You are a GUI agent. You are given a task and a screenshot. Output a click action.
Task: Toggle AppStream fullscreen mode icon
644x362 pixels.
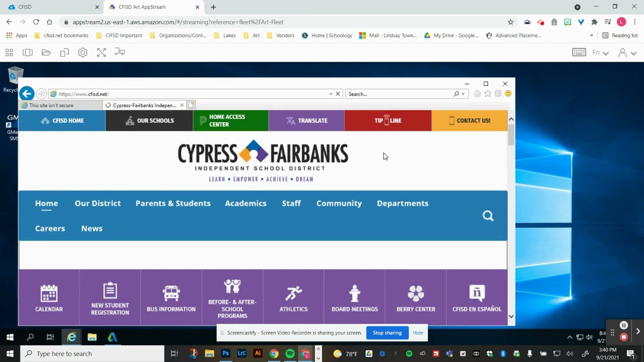[102, 52]
